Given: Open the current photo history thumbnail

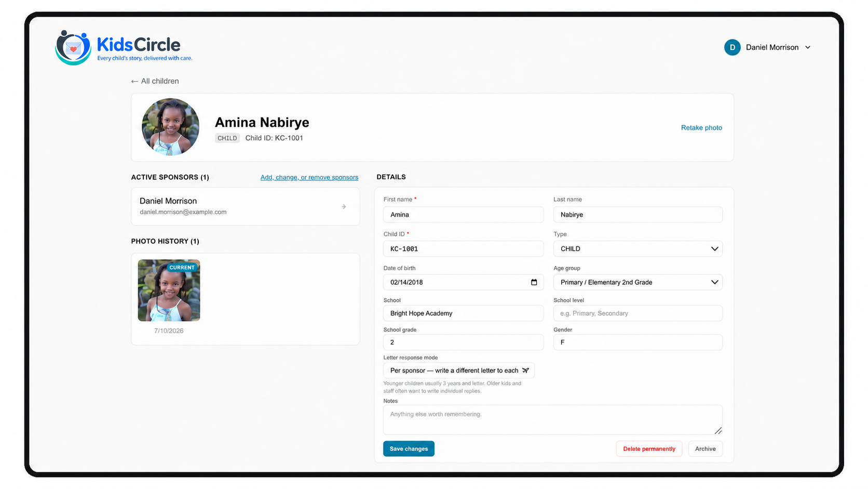Looking at the screenshot, I should pos(169,290).
